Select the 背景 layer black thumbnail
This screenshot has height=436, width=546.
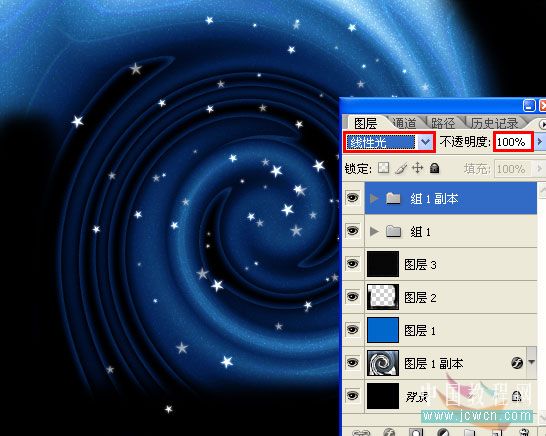click(383, 396)
